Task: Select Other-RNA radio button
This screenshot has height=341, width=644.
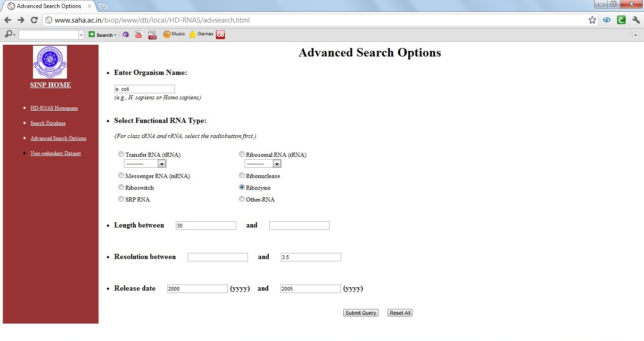Action: [242, 199]
